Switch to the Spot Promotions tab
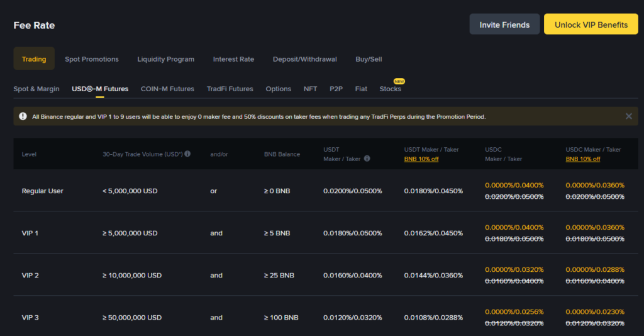Viewport: 644px width, 336px height. [92, 59]
